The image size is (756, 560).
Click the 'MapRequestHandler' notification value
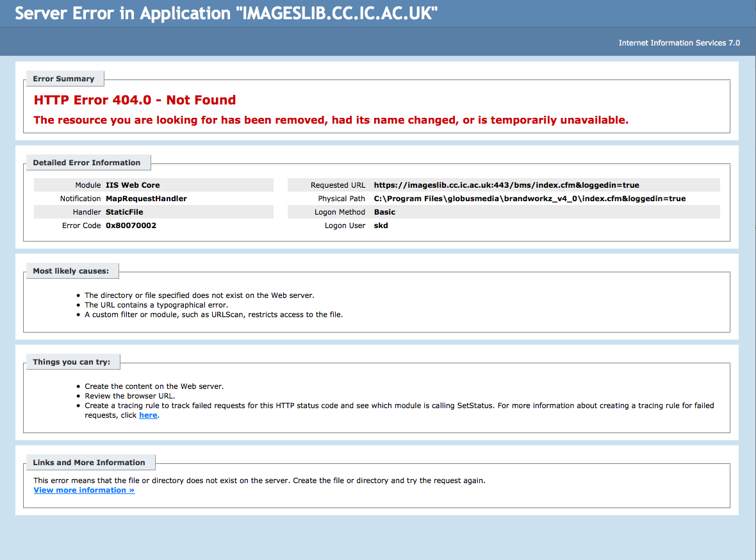pyautogui.click(x=146, y=199)
